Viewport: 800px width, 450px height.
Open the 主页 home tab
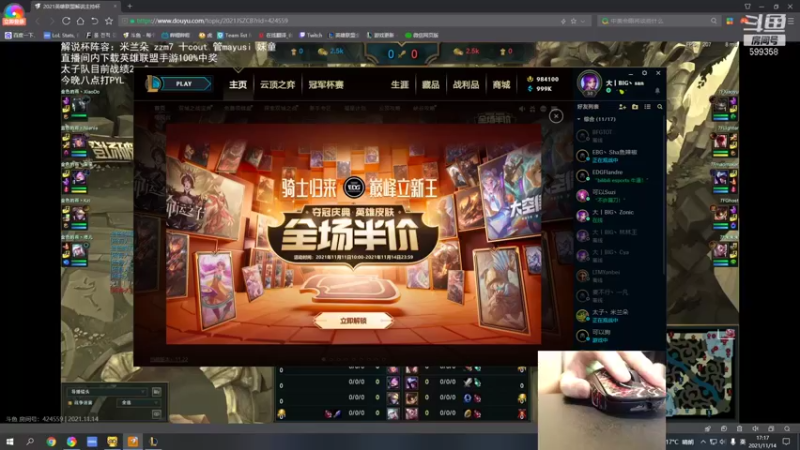coord(238,85)
